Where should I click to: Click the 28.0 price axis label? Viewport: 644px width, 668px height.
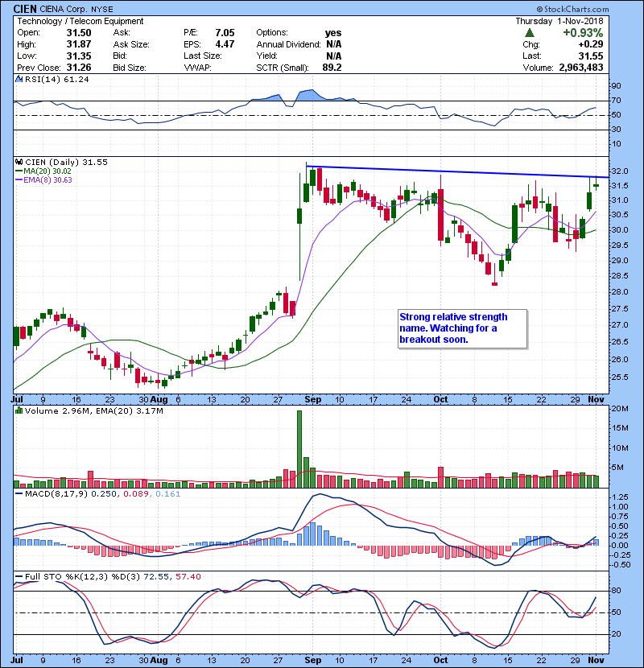pos(620,292)
